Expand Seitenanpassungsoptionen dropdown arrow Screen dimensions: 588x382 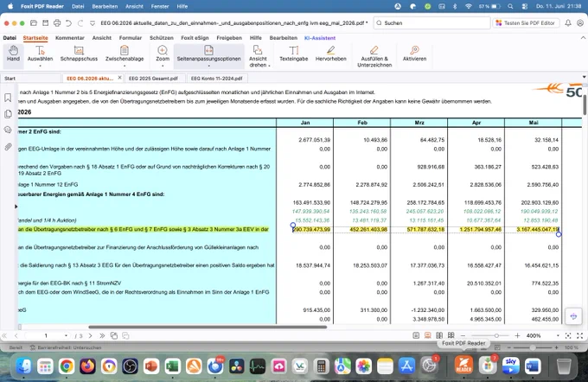click(209, 66)
